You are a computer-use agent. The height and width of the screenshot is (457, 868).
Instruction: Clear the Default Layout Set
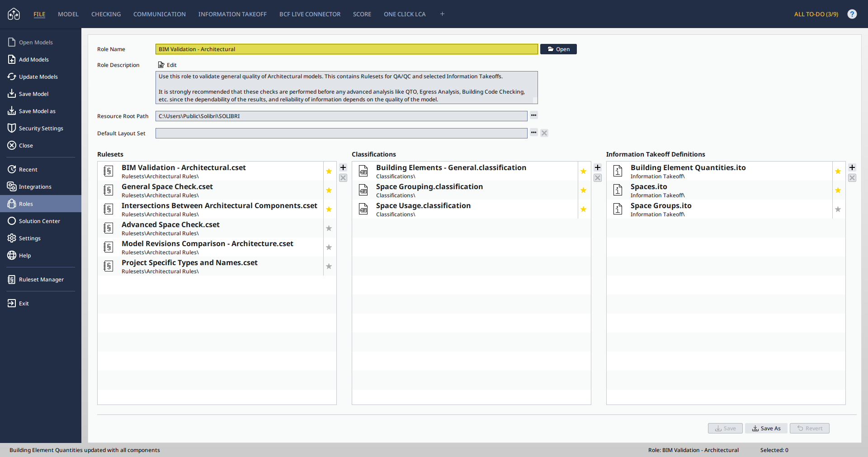(544, 133)
